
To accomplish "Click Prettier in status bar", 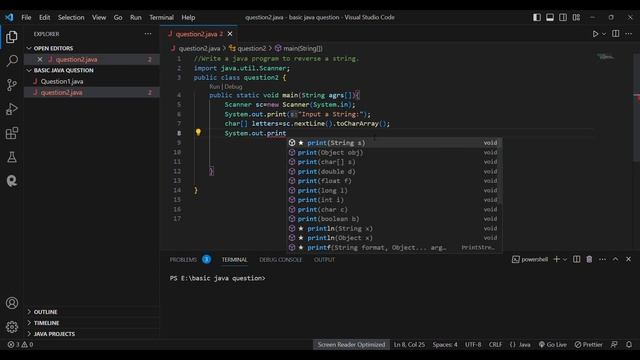I will (x=588, y=344).
